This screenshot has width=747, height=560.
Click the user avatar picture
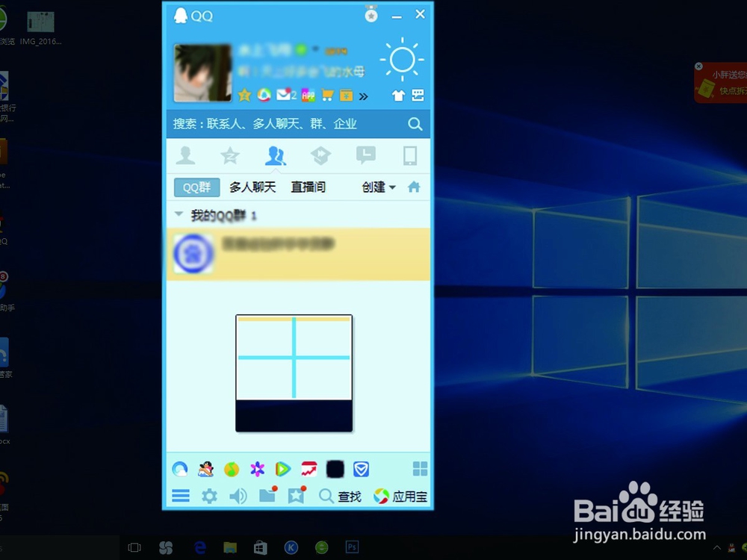coord(202,73)
